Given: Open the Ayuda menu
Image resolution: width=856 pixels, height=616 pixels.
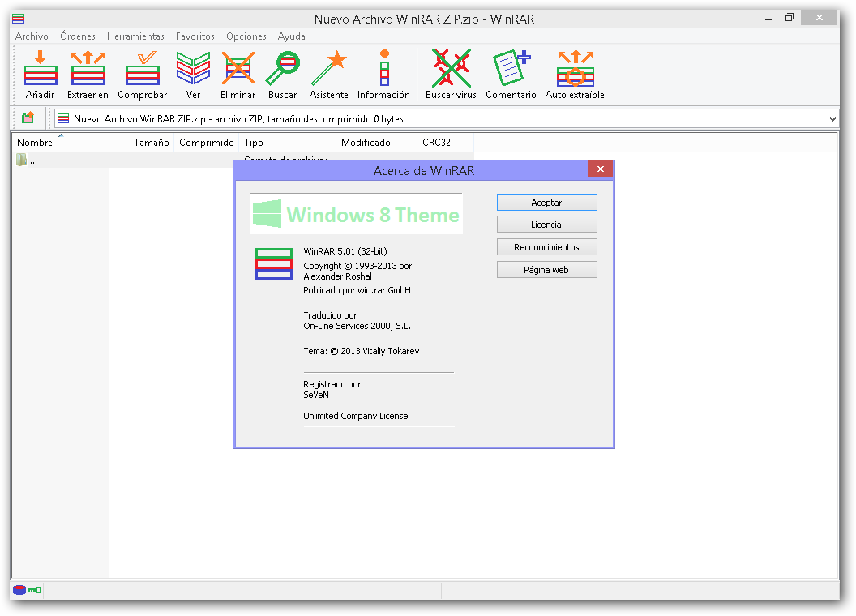Looking at the screenshot, I should click(x=292, y=36).
